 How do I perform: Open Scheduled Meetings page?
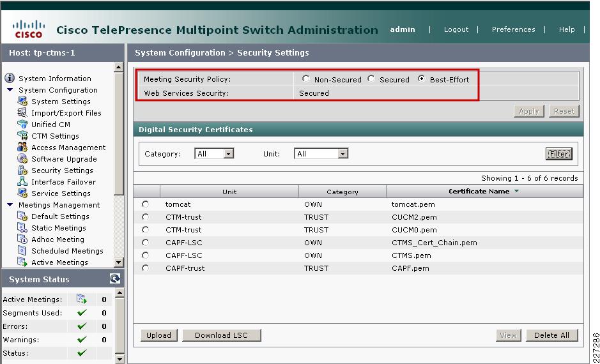pos(67,251)
